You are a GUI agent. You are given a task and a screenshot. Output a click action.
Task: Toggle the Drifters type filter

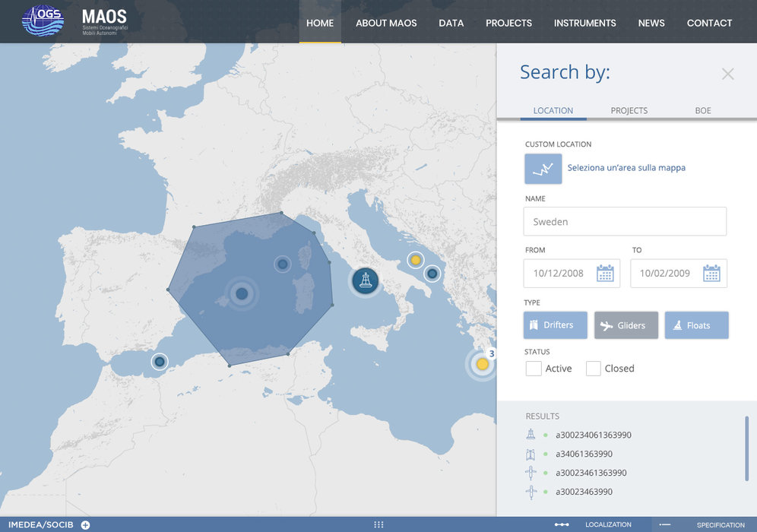coord(555,325)
